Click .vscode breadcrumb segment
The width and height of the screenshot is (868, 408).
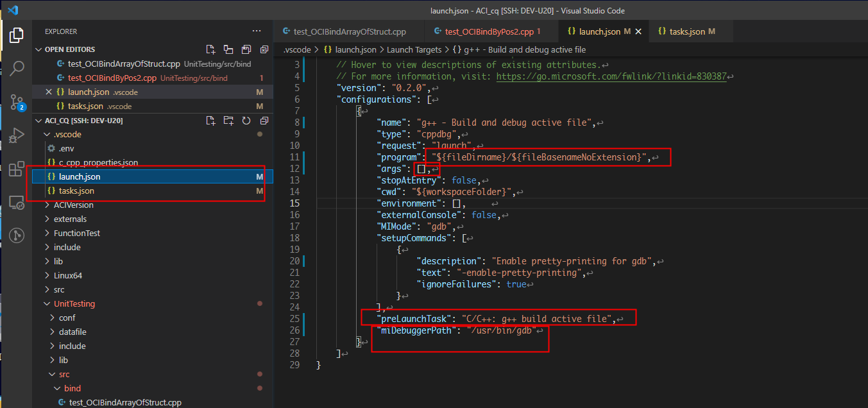(297, 49)
